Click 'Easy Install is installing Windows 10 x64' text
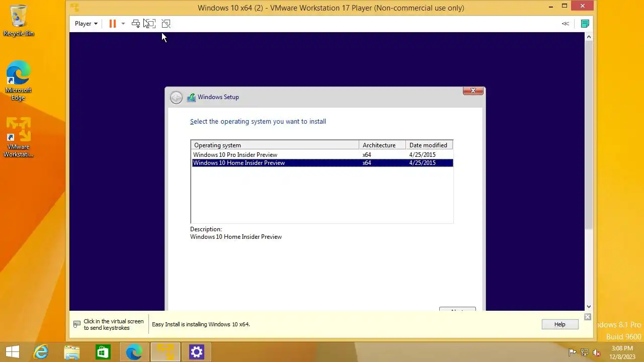Viewport: 644px width, 362px height. pos(201,324)
